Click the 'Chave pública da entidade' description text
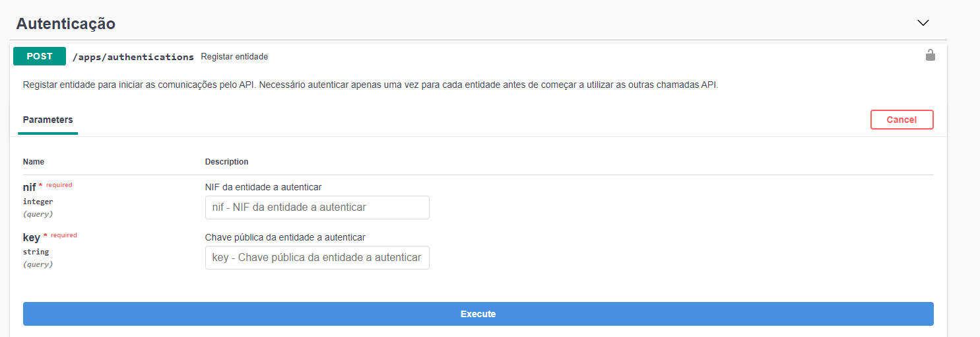 [x=285, y=237]
